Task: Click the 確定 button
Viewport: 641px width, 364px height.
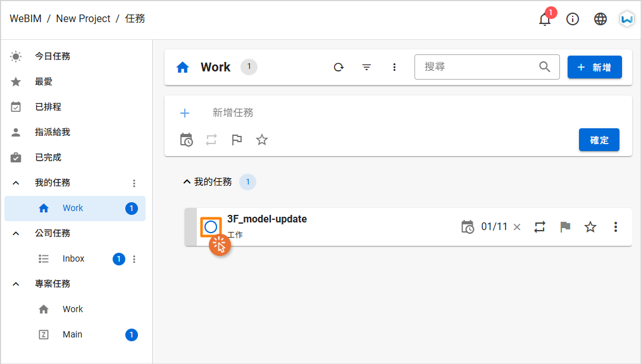Action: [599, 140]
